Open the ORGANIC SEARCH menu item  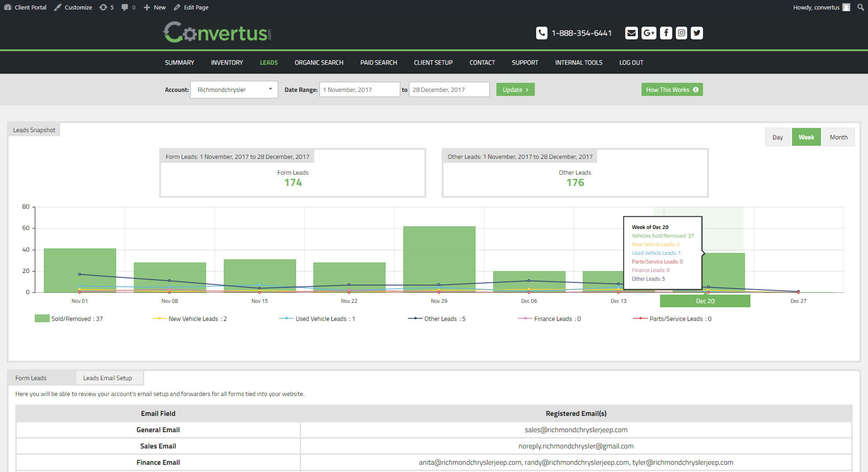[x=319, y=62]
